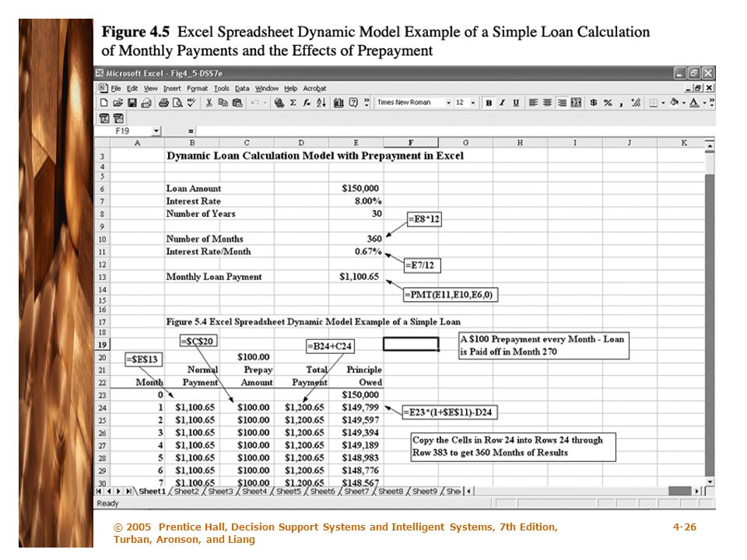Screen dimensions: 747x560
Task: Switch to the Sheet5 tab
Action: point(288,491)
